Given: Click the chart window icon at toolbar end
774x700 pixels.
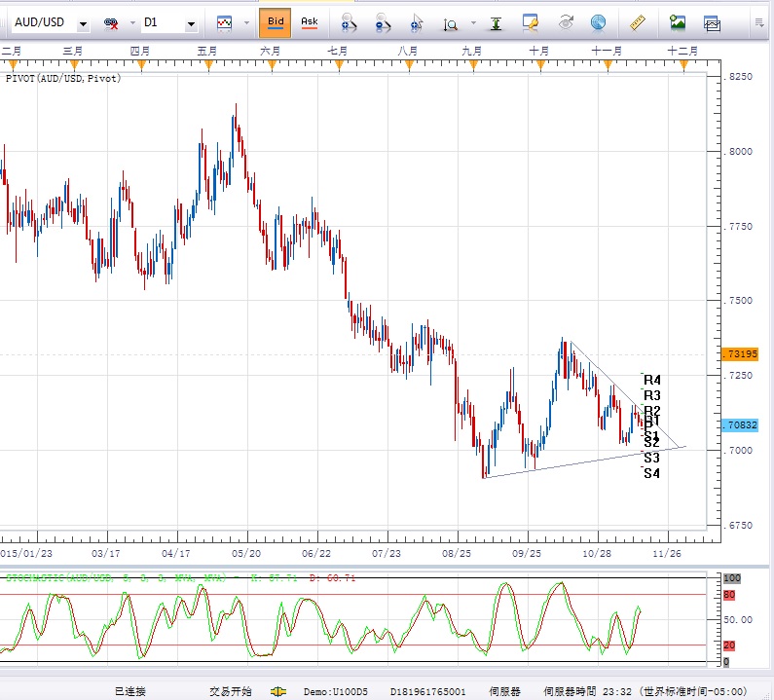Looking at the screenshot, I should click(713, 21).
